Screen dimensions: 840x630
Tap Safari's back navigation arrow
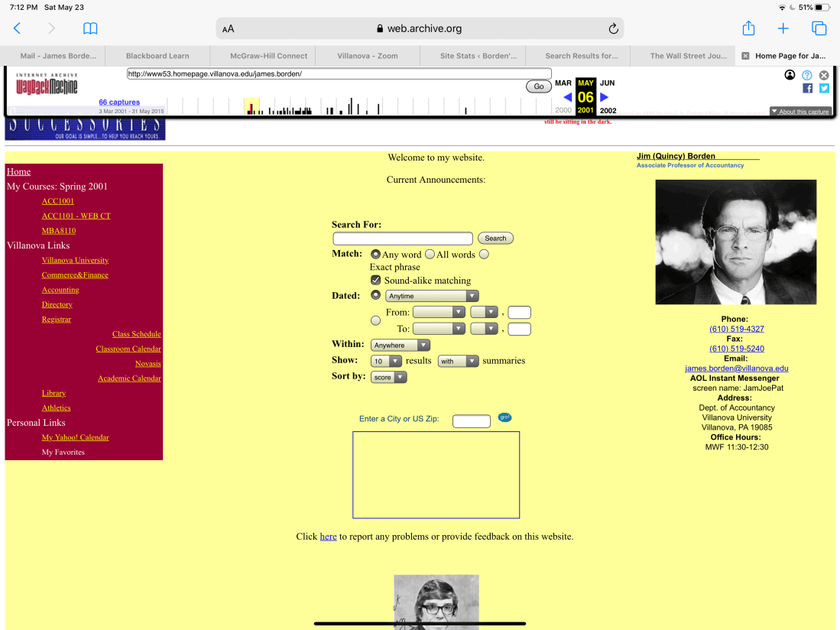17,28
